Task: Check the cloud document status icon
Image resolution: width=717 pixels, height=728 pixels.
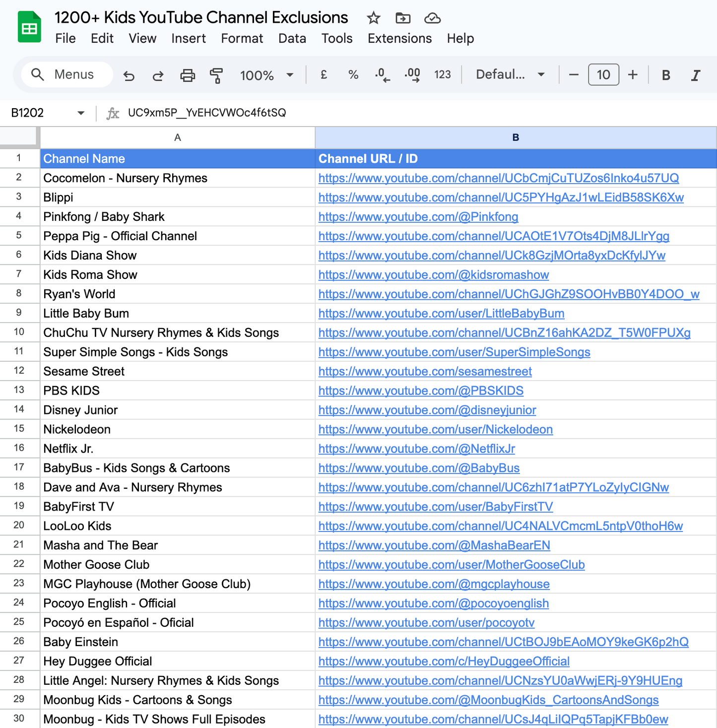Action: pyautogui.click(x=432, y=18)
